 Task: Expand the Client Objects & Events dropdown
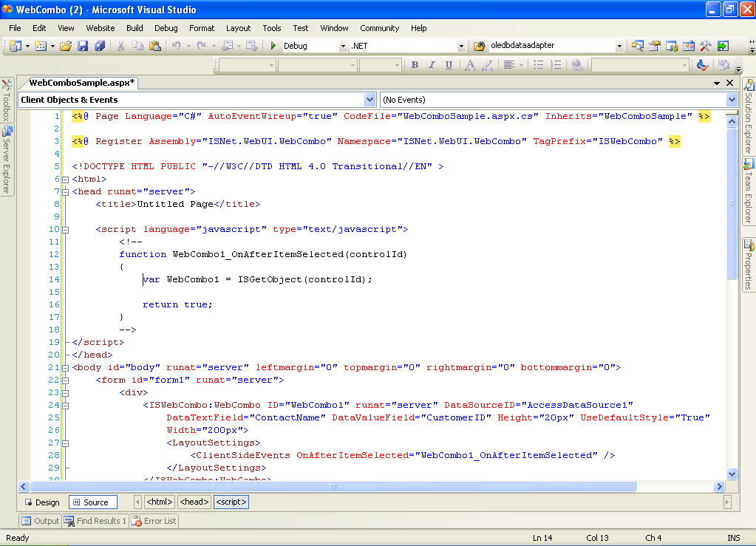(x=370, y=100)
